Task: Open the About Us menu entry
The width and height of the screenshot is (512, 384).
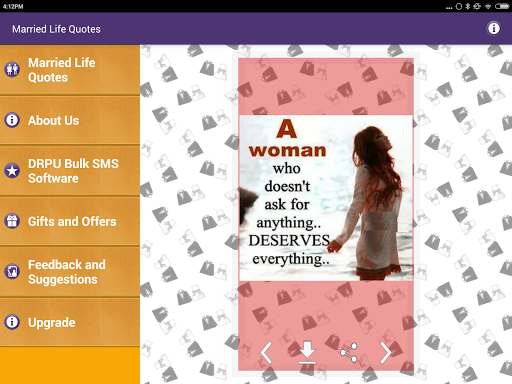Action: click(x=70, y=120)
